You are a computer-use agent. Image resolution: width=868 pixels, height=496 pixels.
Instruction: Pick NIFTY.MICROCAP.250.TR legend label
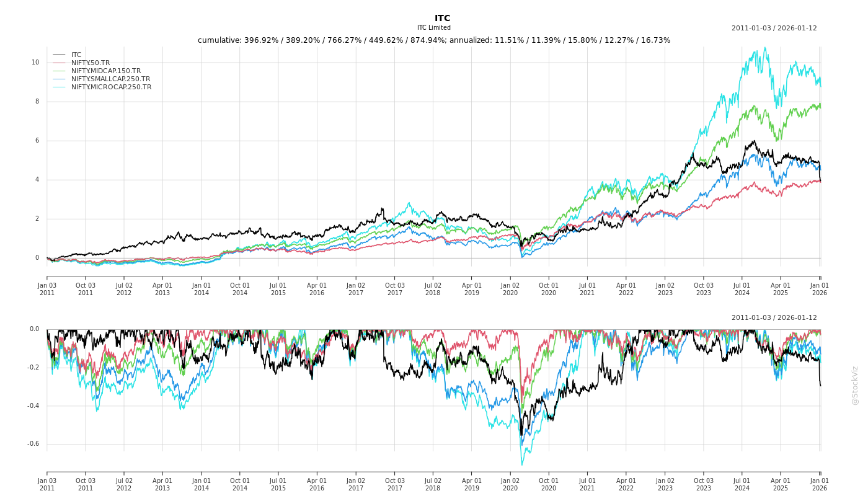[111, 87]
